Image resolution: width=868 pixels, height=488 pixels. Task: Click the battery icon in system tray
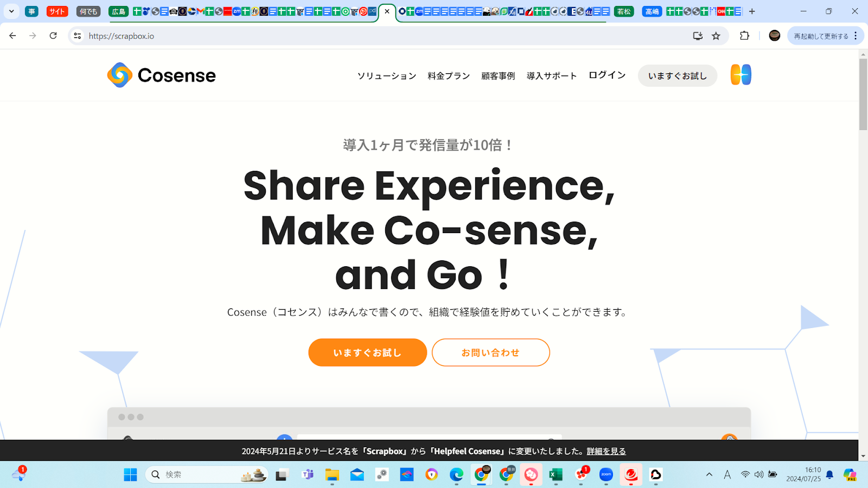click(x=773, y=474)
